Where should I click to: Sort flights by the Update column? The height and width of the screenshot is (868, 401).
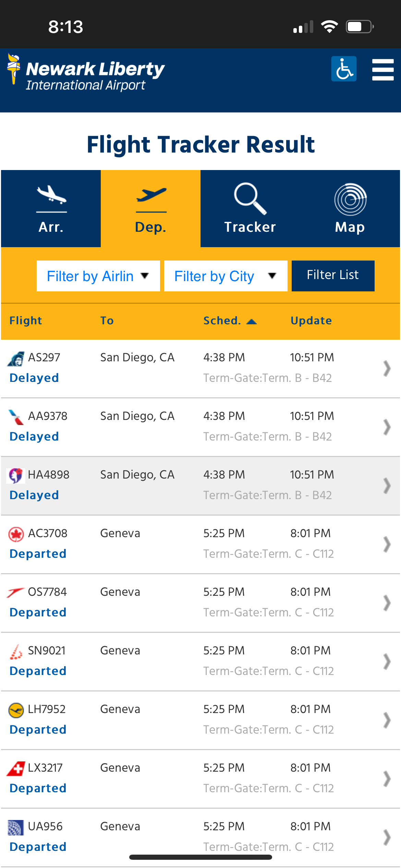tap(311, 321)
